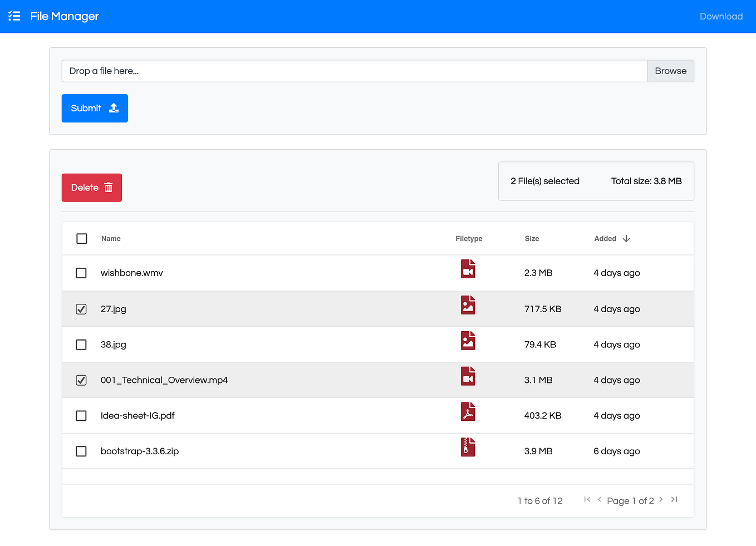Sort the table by the Name column
The width and height of the screenshot is (756, 546).
click(111, 239)
